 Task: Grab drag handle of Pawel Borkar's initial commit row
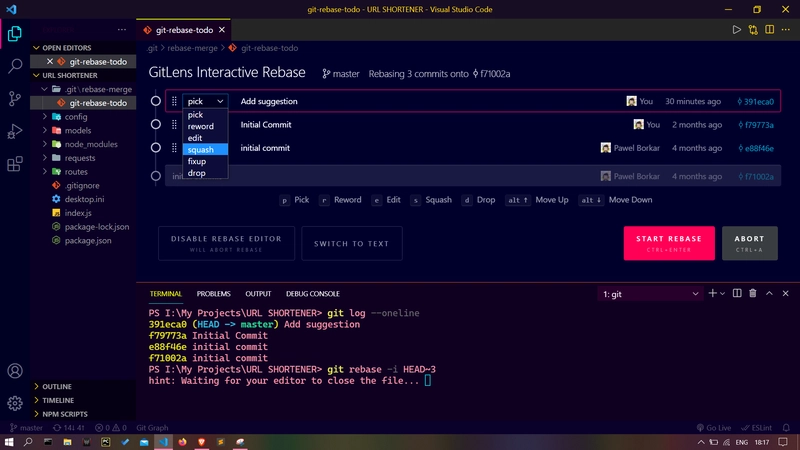174,148
